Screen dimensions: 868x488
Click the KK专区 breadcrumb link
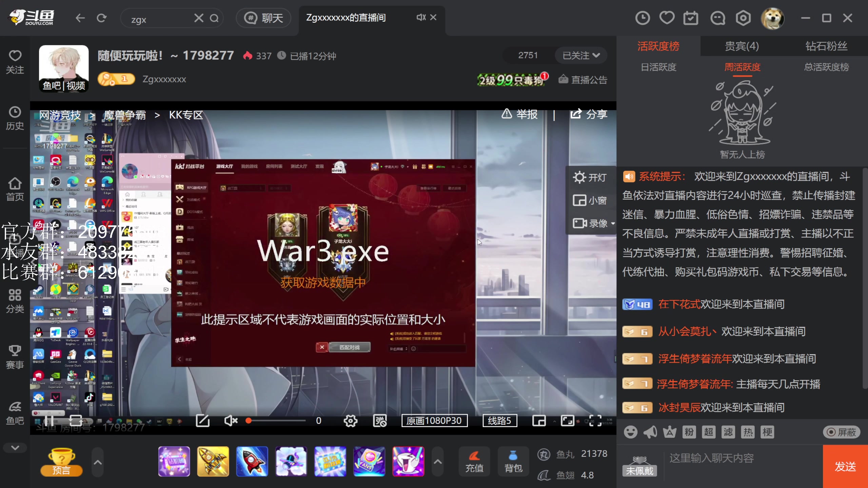coord(186,115)
